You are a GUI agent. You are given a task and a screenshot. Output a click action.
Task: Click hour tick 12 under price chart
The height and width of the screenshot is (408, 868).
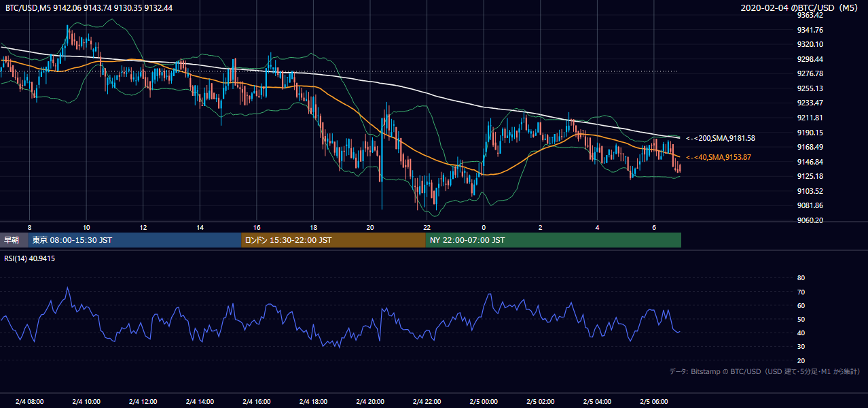pyautogui.click(x=143, y=226)
